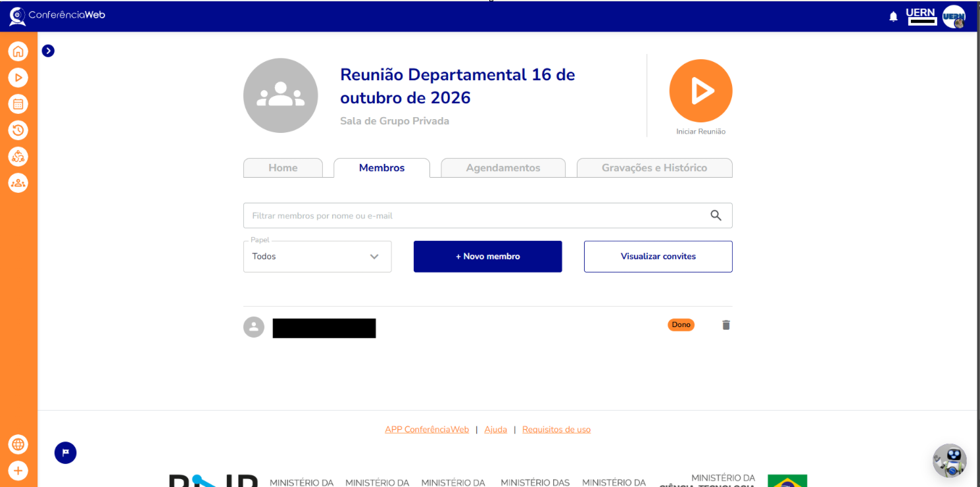The image size is (980, 487).
Task: Open the sidebar icon of three people in a row
Action: pos(18,183)
